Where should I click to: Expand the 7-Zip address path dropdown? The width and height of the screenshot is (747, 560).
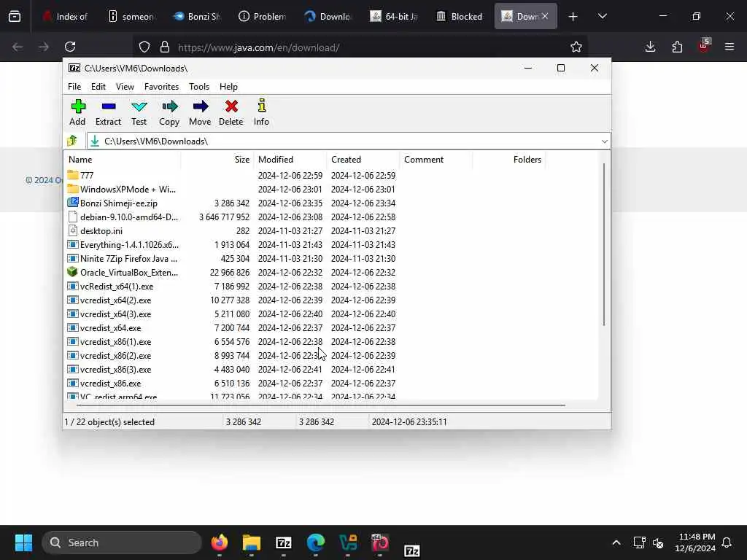[605, 141]
